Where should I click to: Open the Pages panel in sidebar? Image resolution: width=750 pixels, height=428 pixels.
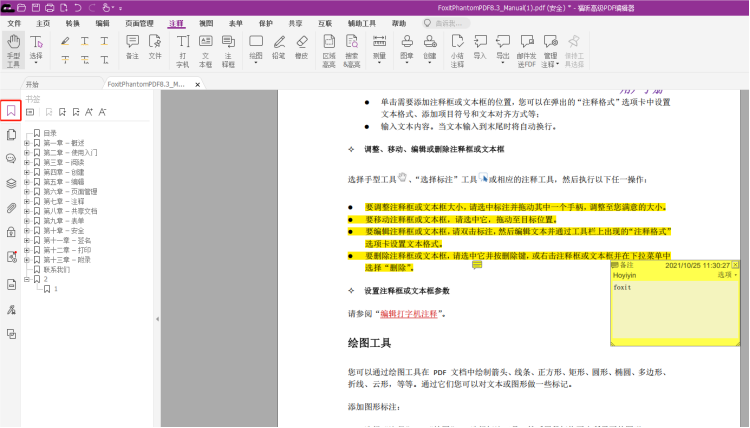coord(11,135)
